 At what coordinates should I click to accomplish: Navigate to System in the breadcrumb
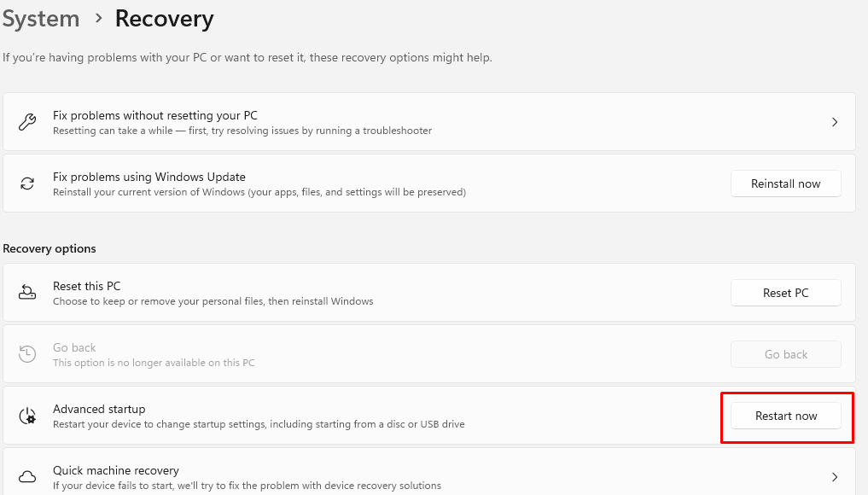(40, 19)
